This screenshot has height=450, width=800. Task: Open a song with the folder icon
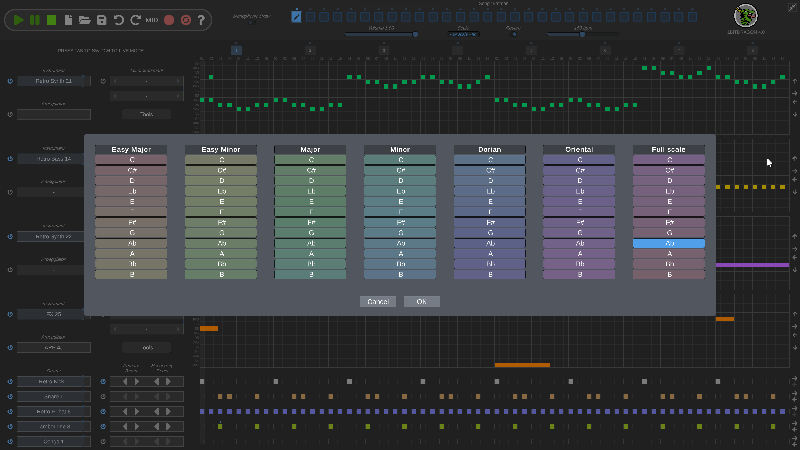(84, 19)
